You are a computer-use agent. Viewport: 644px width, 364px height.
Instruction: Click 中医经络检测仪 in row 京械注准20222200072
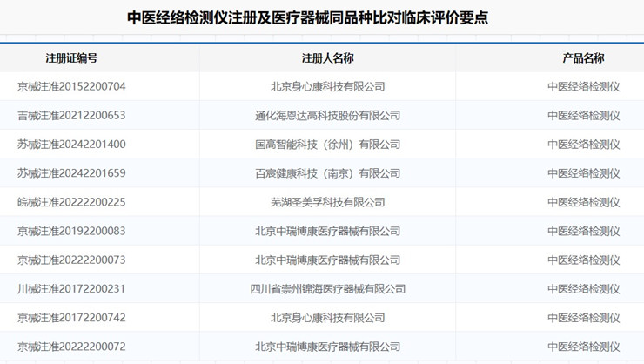(x=584, y=347)
